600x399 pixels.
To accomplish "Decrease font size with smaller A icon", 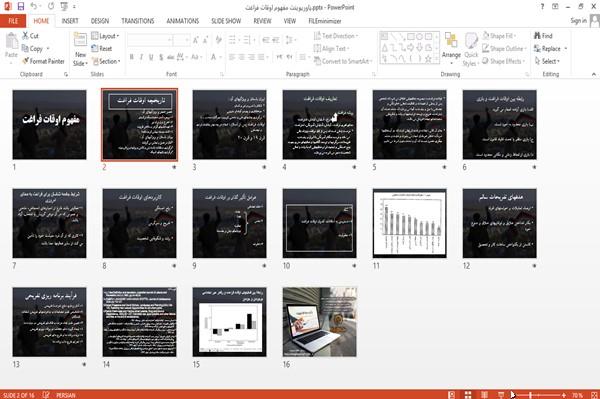I will tap(205, 40).
